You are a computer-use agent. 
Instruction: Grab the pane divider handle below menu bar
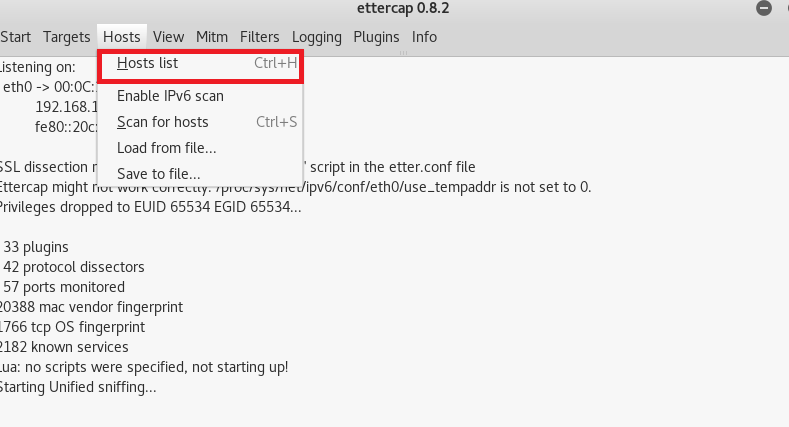[403, 53]
